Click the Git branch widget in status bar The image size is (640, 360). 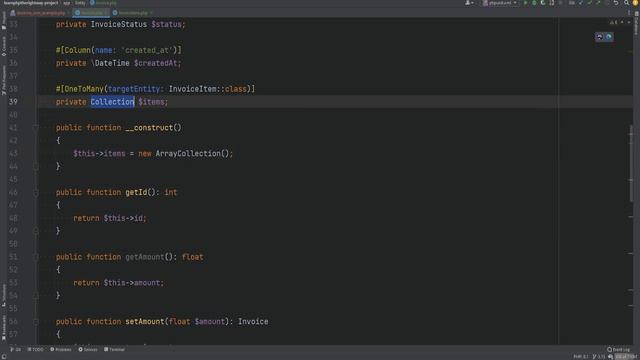click(x=598, y=357)
